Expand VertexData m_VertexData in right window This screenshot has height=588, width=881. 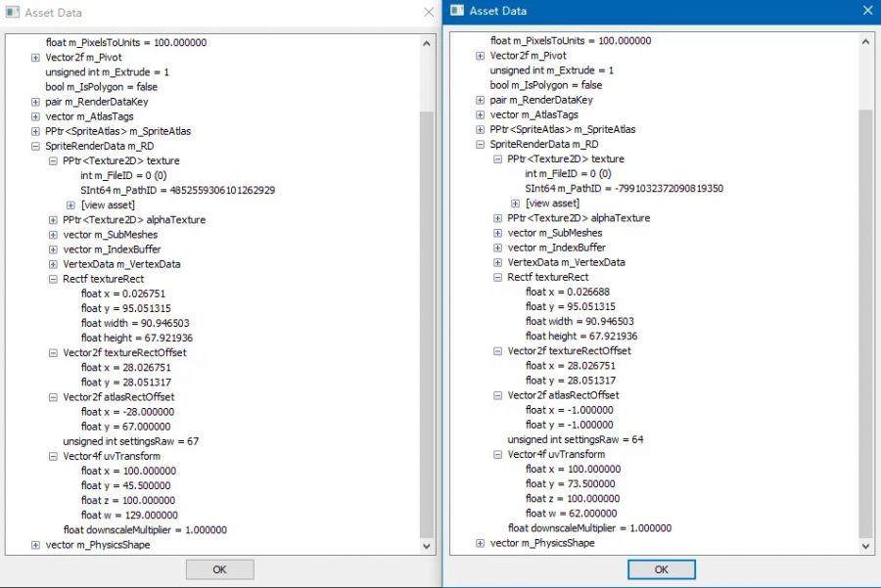tap(496, 262)
